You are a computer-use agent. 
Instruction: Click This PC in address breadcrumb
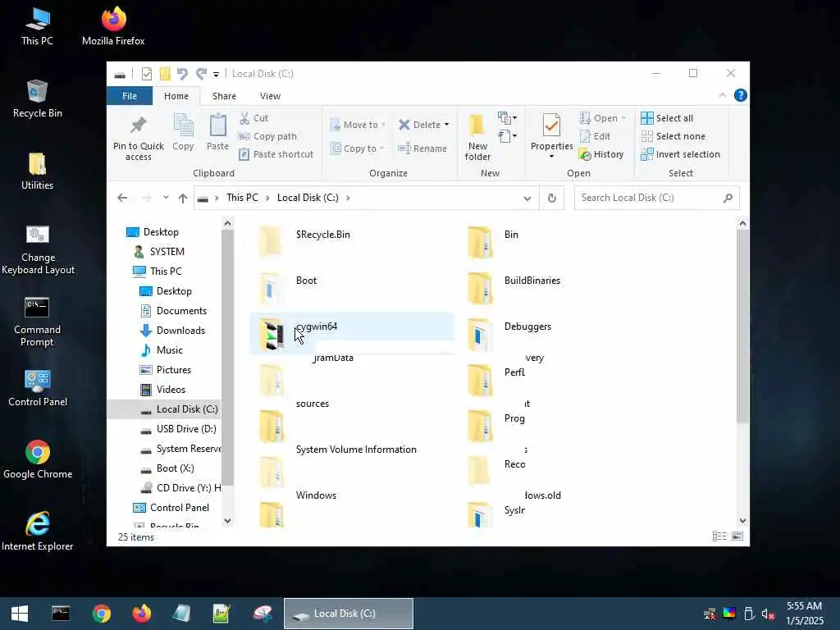click(242, 198)
